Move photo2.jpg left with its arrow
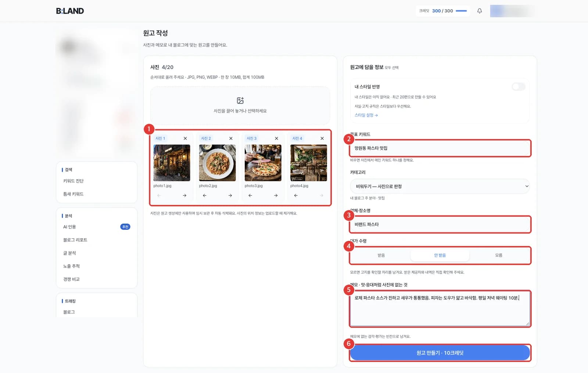This screenshot has width=588, height=373. tap(205, 196)
